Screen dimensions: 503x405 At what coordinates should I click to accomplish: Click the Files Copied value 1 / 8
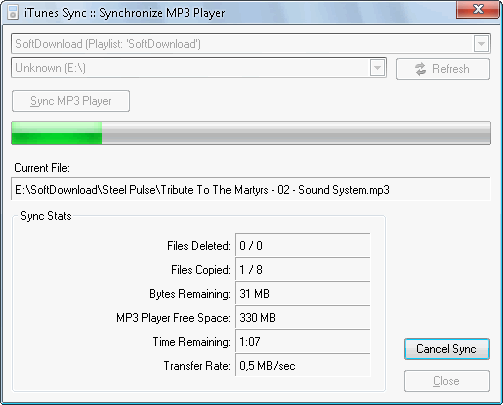pos(303,270)
